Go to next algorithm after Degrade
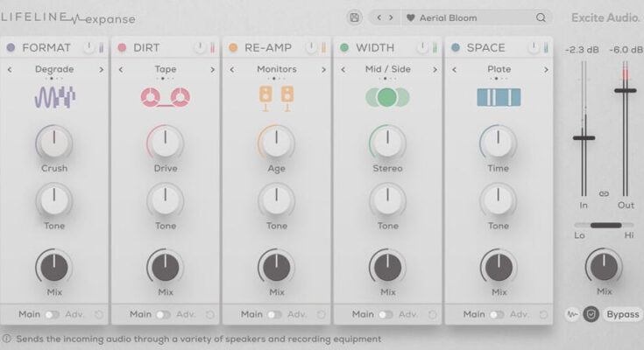Viewport: 644px width, 350px height. [x=101, y=69]
